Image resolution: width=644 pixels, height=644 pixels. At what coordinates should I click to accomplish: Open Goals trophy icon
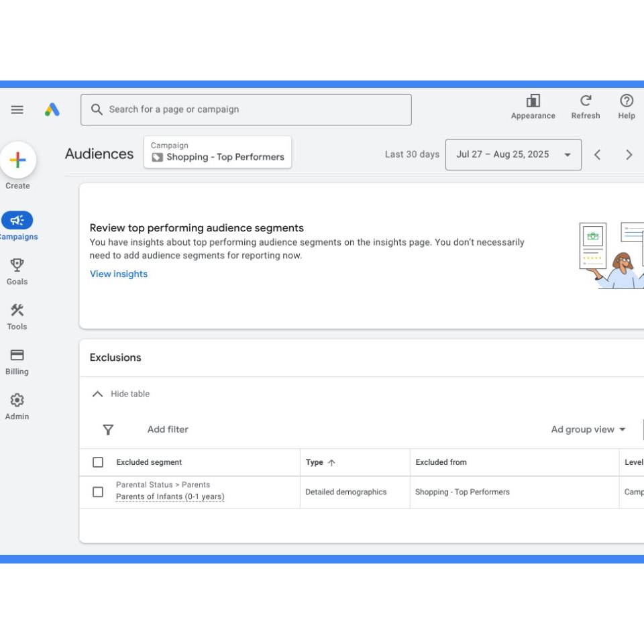coord(17,266)
